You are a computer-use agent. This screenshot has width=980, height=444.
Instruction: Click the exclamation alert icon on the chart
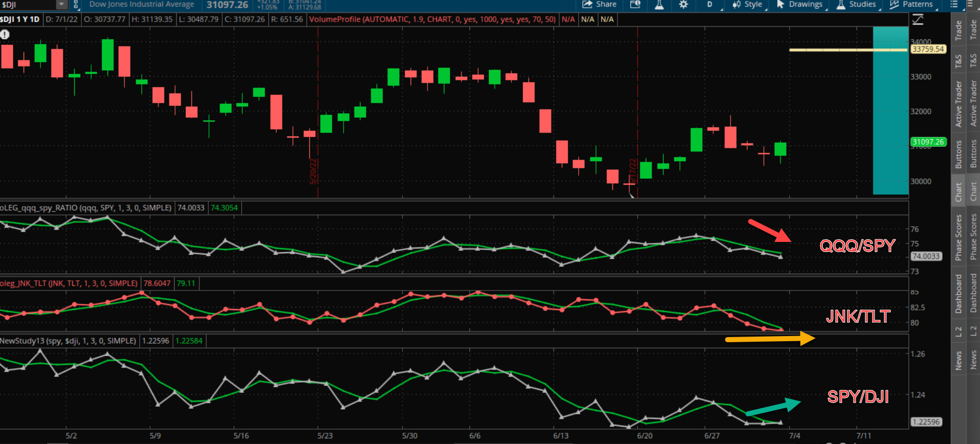click(5, 34)
